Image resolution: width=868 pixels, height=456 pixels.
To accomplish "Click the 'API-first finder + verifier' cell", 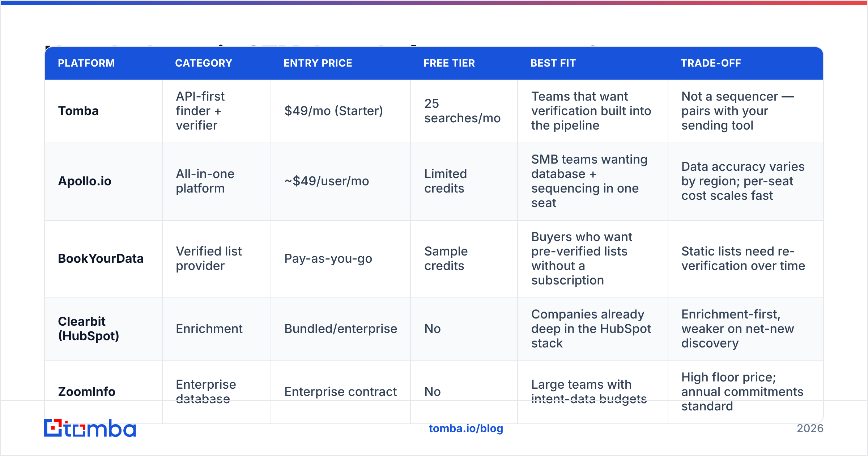I will click(x=217, y=111).
